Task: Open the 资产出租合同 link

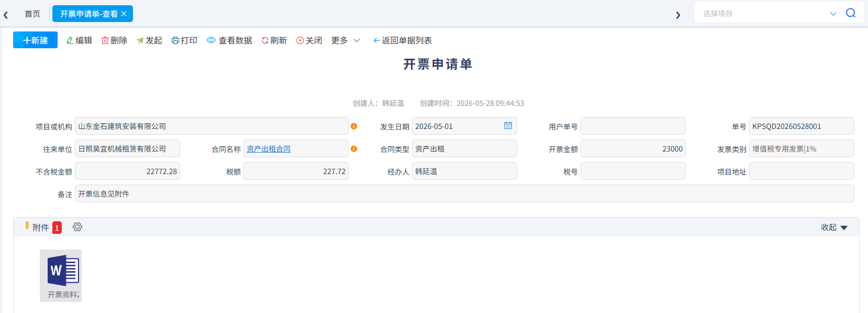Action: click(x=269, y=149)
